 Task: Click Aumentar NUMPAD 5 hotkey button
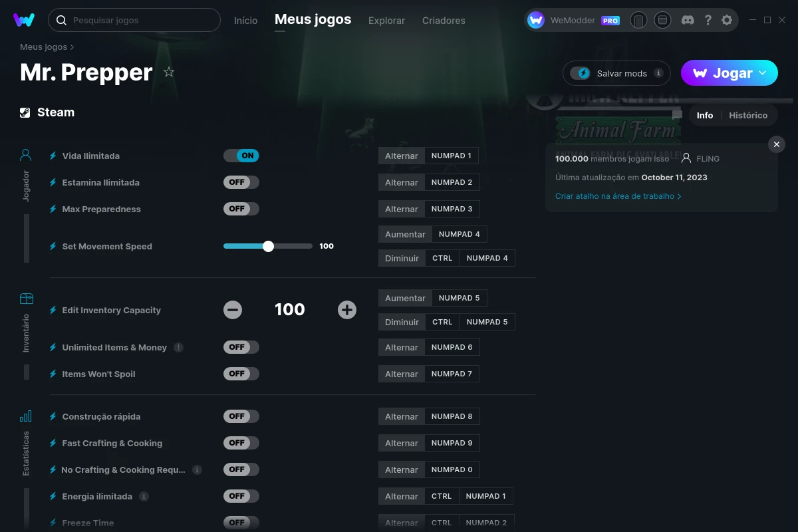[432, 298]
